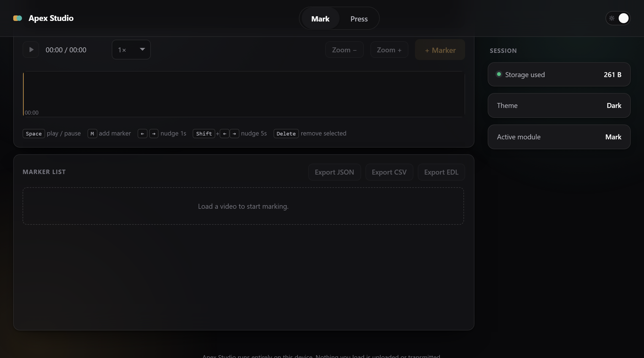
Task: Click the SESSION heading
Action: [503, 51]
